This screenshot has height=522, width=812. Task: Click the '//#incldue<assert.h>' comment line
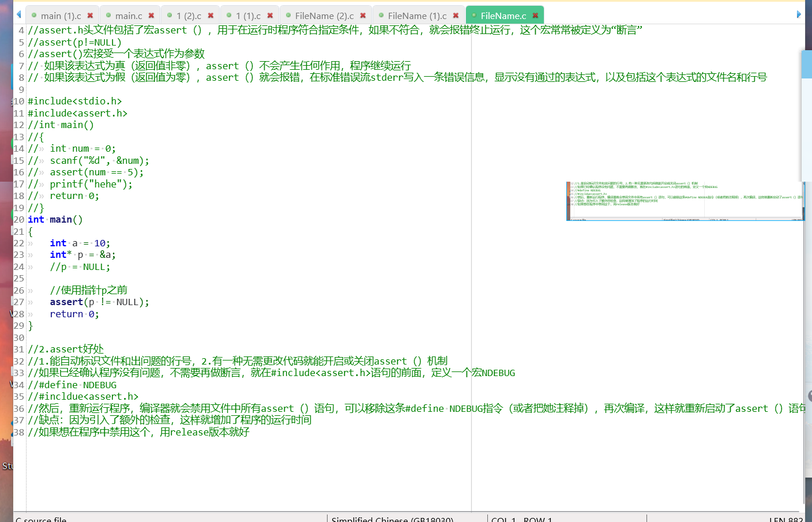[x=83, y=396]
